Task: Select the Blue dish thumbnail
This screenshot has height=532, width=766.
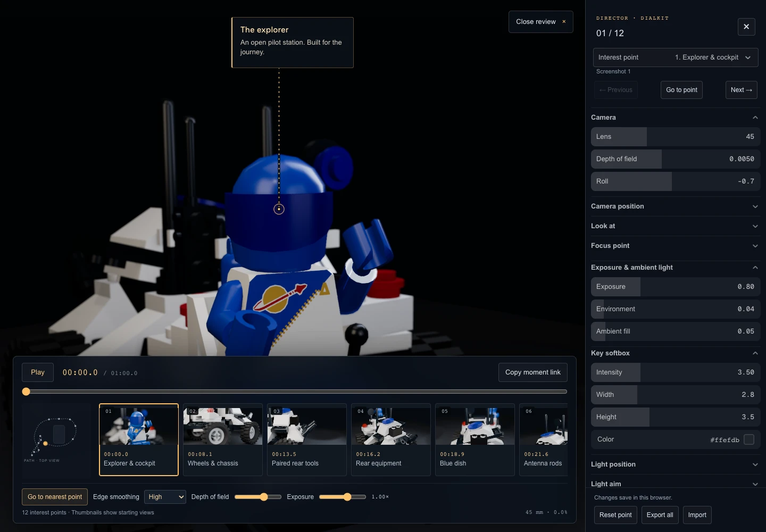Action: (x=475, y=440)
